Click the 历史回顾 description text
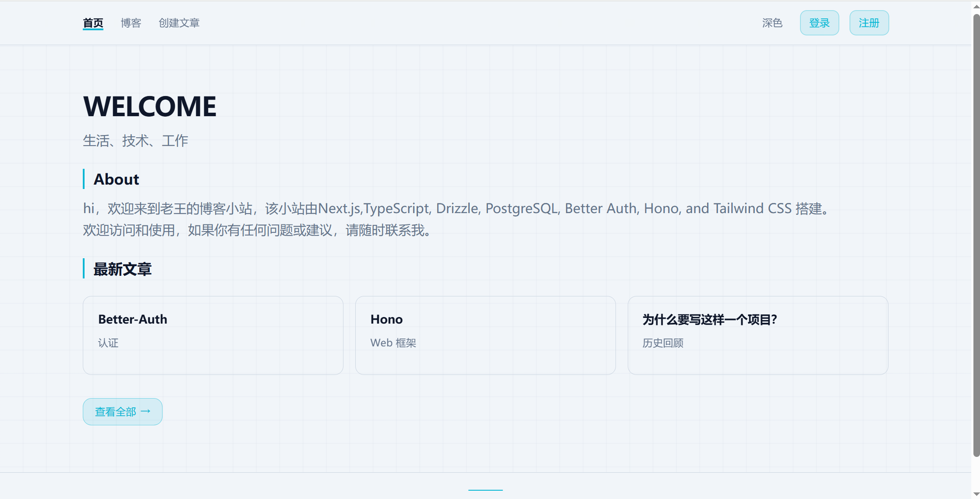The image size is (980, 499). click(x=663, y=343)
